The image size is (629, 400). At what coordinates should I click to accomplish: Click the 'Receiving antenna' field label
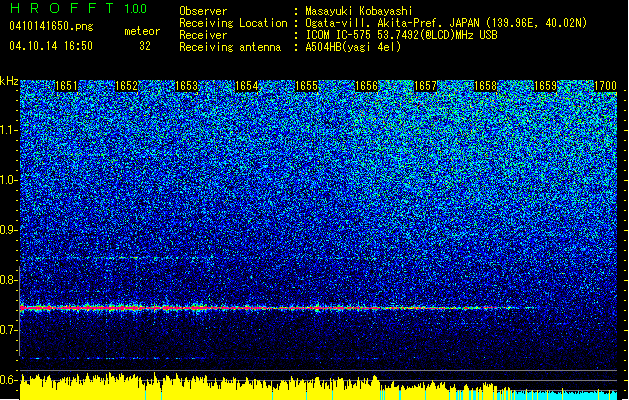[x=230, y=47]
